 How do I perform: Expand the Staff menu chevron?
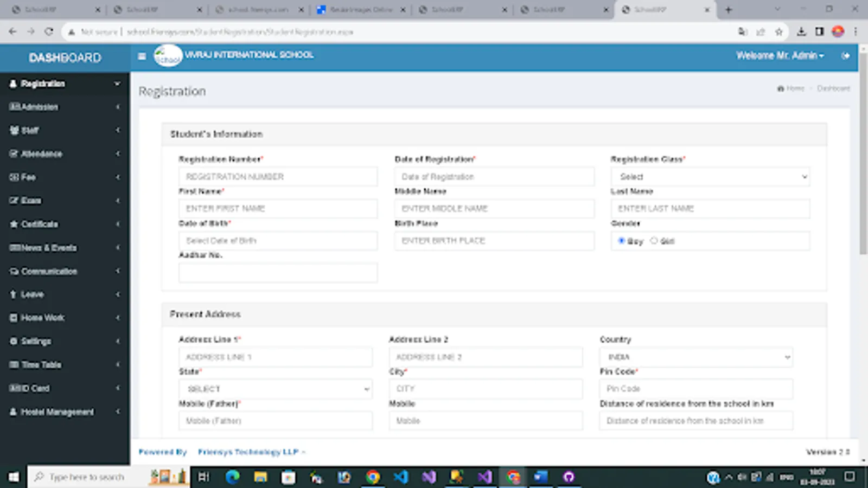point(118,130)
